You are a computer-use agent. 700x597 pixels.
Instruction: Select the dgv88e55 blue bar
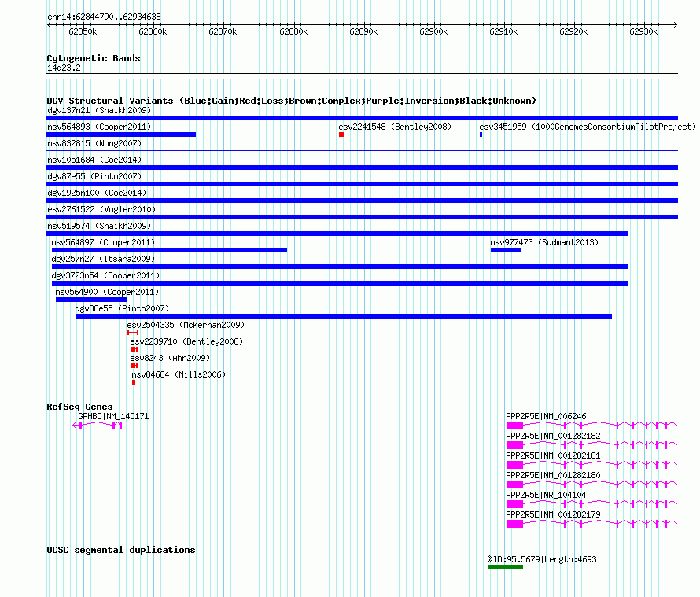point(344,316)
